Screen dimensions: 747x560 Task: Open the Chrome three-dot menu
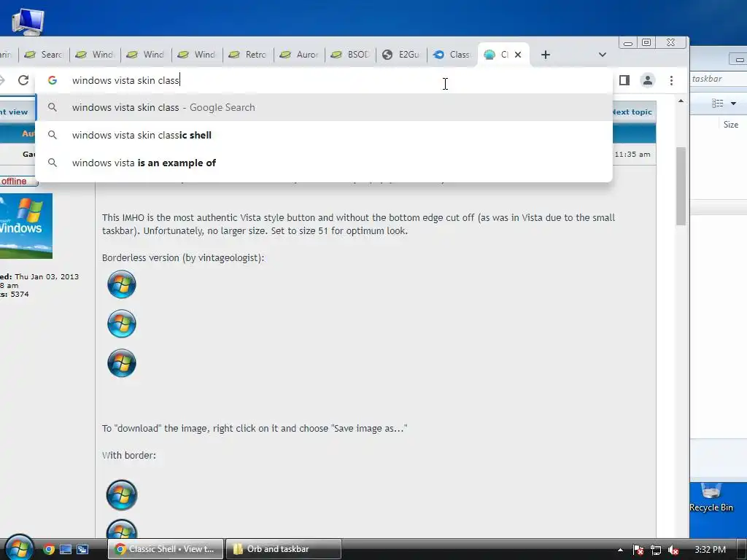(671, 80)
